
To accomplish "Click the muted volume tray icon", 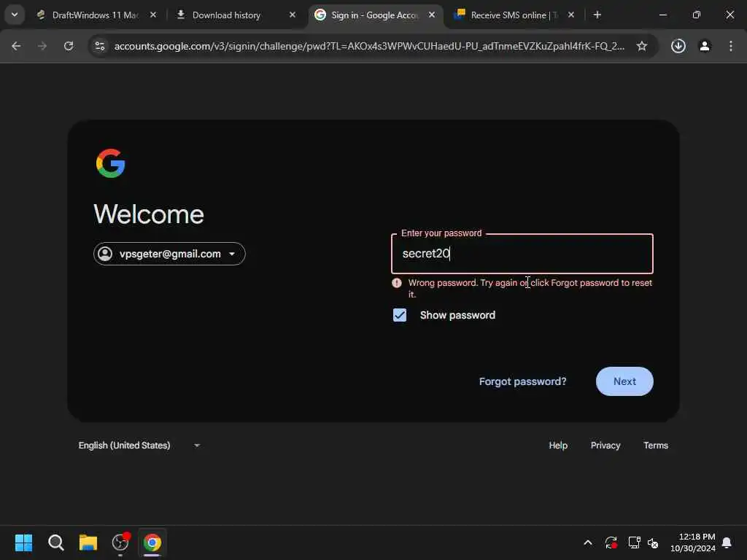I will (x=653, y=542).
